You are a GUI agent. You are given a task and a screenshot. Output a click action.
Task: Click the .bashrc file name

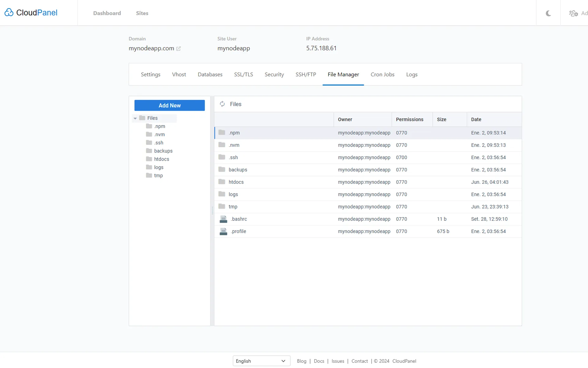click(239, 219)
